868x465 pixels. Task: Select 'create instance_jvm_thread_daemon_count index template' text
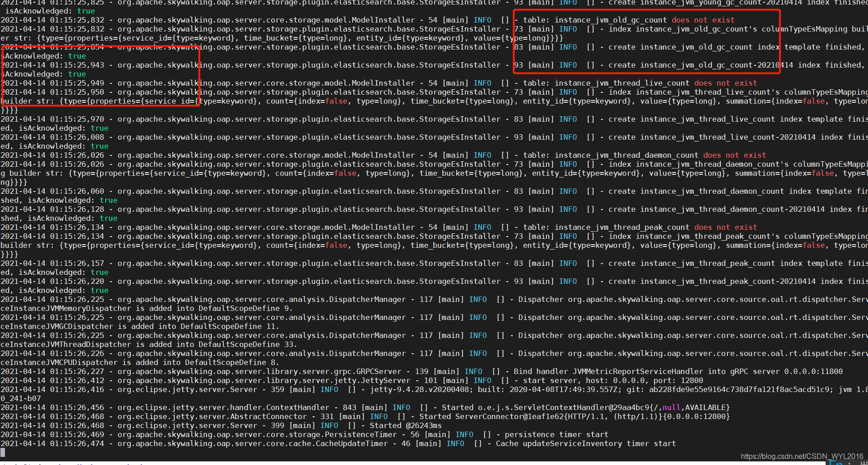click(730, 191)
